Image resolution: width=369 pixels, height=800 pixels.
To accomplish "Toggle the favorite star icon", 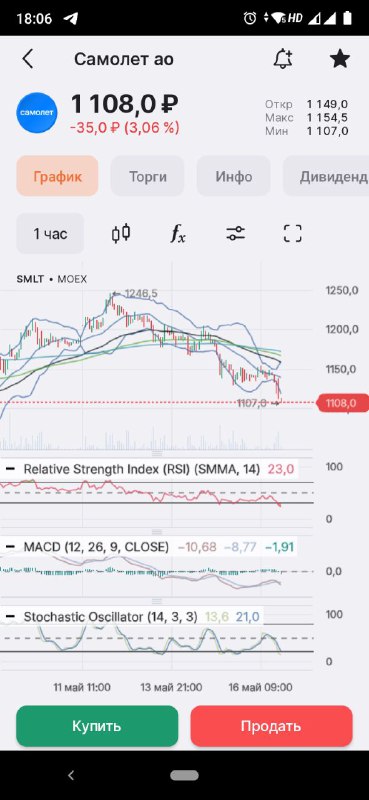I will pyautogui.click(x=340, y=59).
